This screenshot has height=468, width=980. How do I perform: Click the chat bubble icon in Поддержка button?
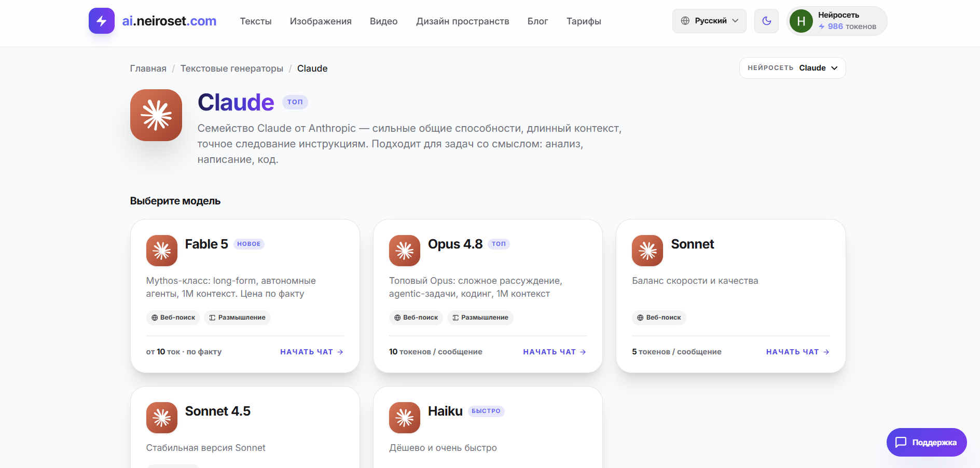coord(901,442)
